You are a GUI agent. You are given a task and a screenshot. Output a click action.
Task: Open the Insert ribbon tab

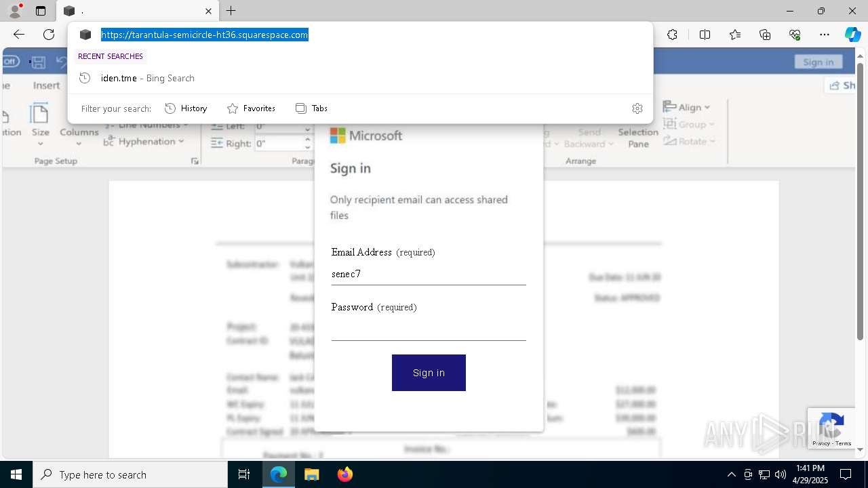tap(46, 85)
